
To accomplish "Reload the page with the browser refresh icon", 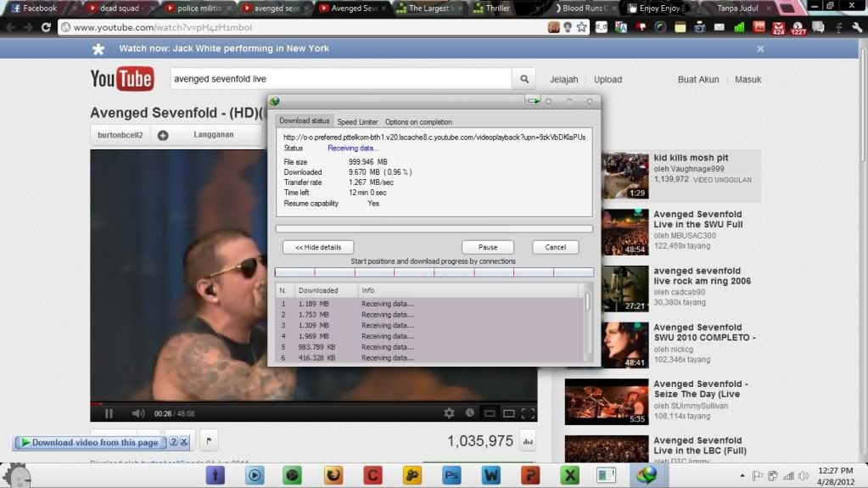I will pyautogui.click(x=46, y=27).
